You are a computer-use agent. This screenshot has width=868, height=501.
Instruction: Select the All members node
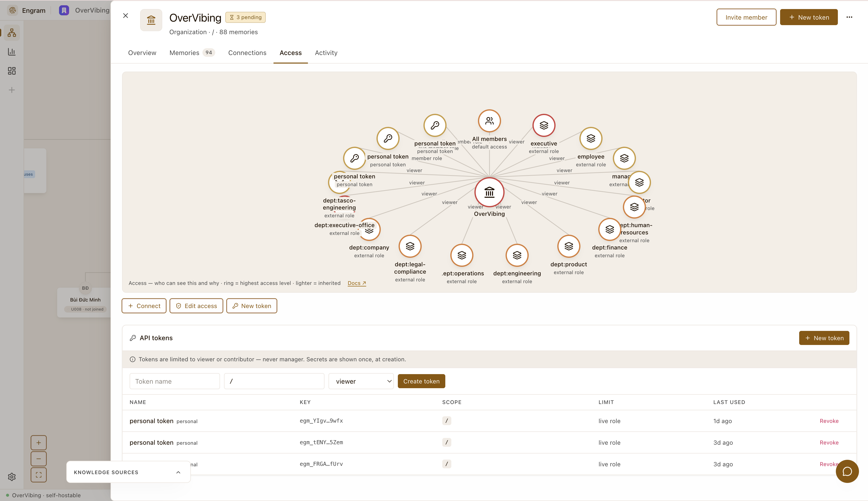(x=489, y=121)
